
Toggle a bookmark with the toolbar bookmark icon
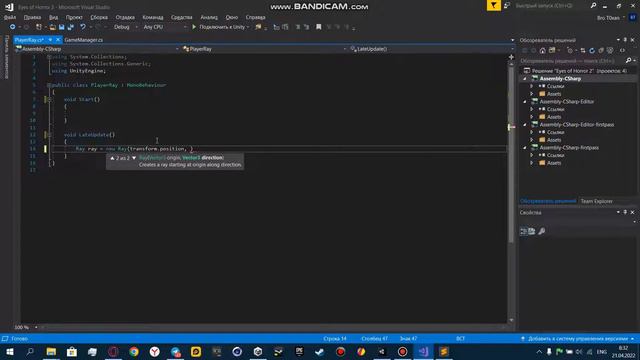319,27
